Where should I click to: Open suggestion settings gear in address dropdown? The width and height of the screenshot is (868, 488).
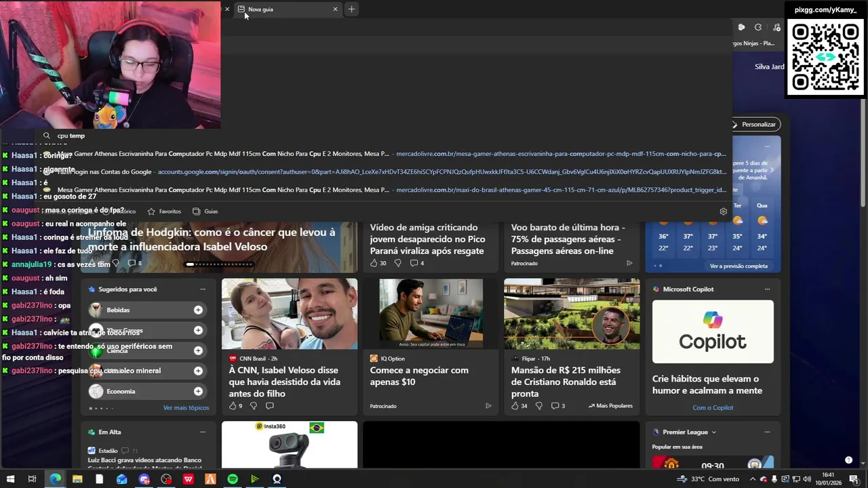[724, 211]
